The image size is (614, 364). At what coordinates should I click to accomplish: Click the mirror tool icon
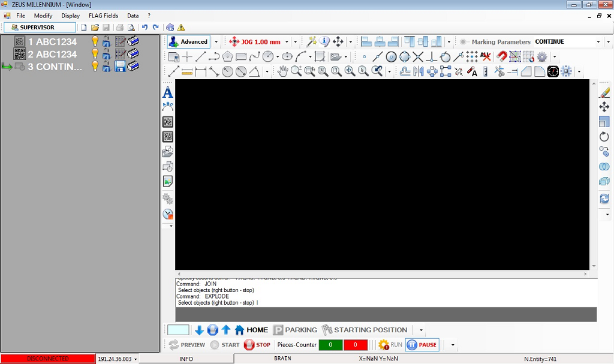click(419, 71)
